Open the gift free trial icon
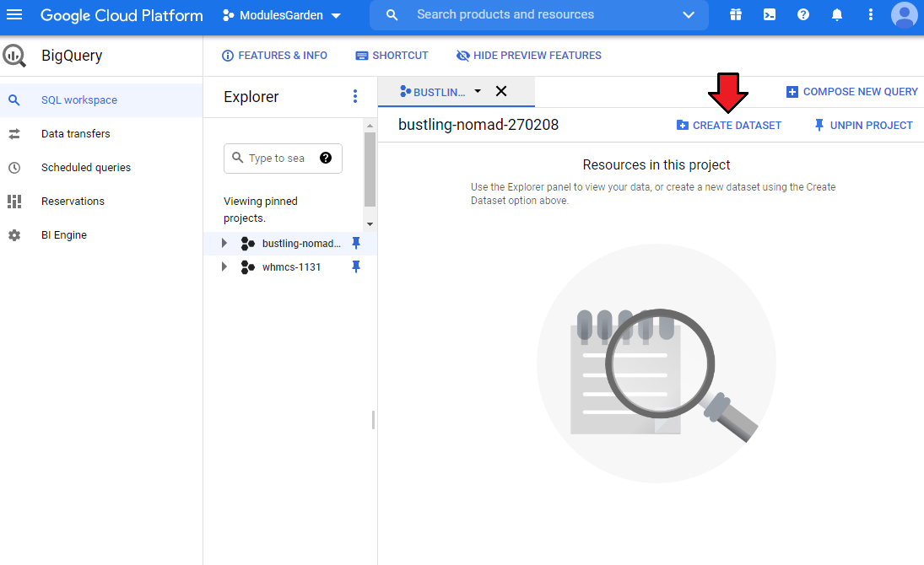 pyautogui.click(x=736, y=14)
